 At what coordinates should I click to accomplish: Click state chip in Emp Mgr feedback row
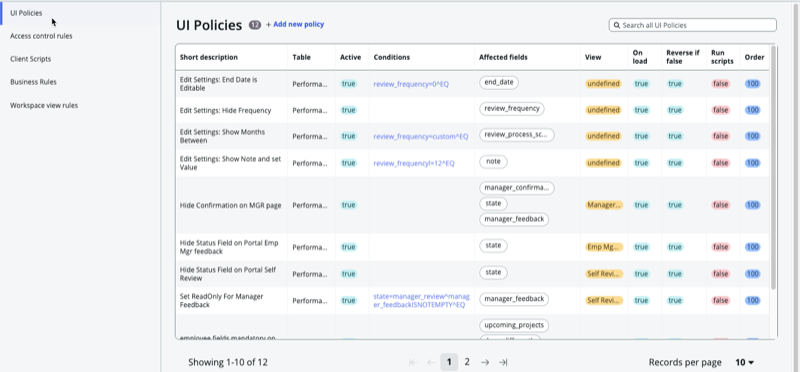493,246
